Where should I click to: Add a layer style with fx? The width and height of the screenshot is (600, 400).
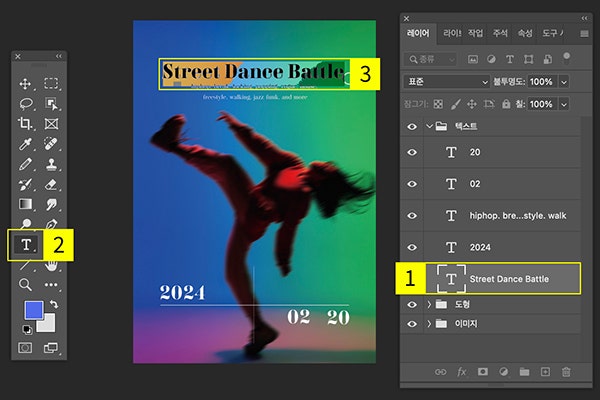tap(462, 372)
